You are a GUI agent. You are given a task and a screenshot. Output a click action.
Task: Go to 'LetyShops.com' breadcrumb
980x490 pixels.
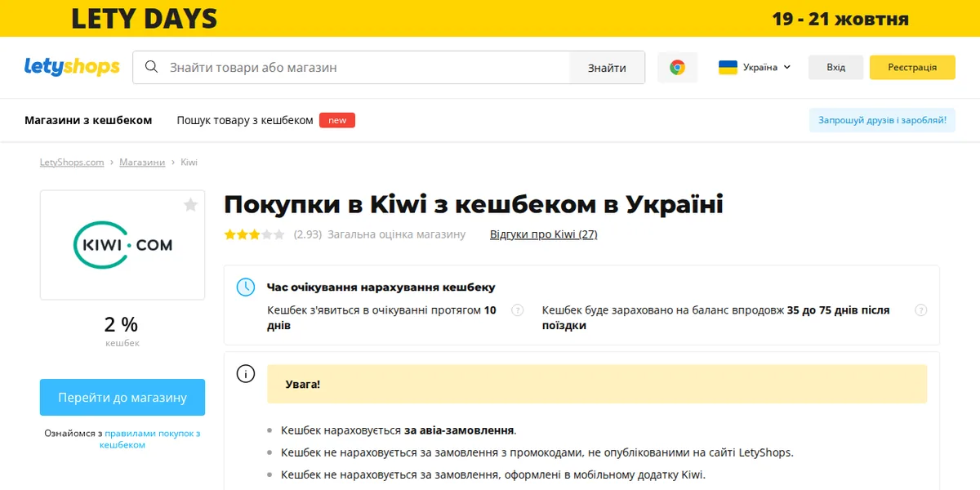coord(72,163)
